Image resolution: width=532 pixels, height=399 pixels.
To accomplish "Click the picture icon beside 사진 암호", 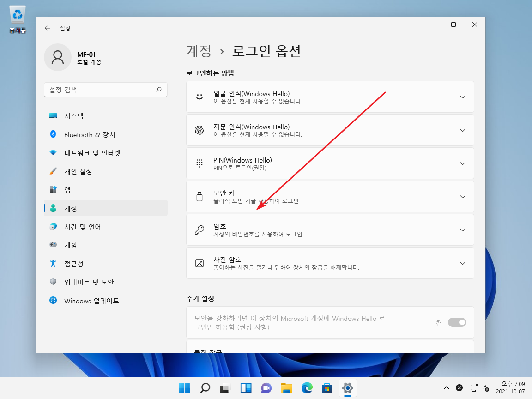I will 199,263.
